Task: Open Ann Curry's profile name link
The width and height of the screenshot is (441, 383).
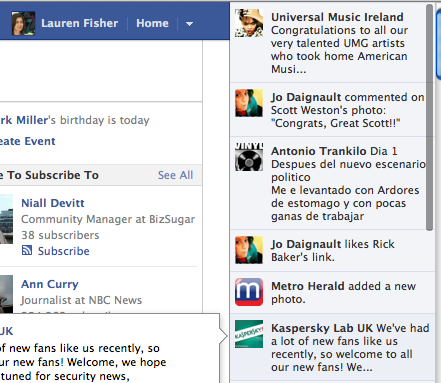Action: pyautogui.click(x=50, y=284)
